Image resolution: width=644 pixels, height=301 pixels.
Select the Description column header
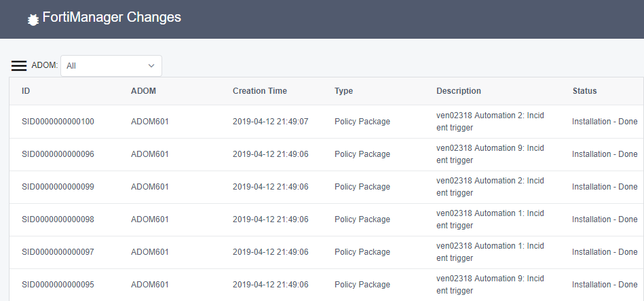coord(458,91)
